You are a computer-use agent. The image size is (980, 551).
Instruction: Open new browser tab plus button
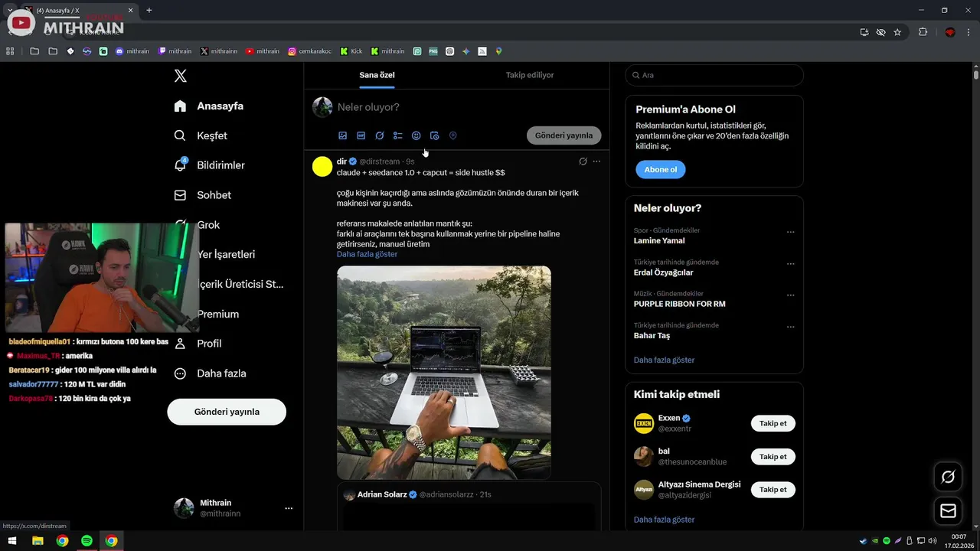click(149, 10)
